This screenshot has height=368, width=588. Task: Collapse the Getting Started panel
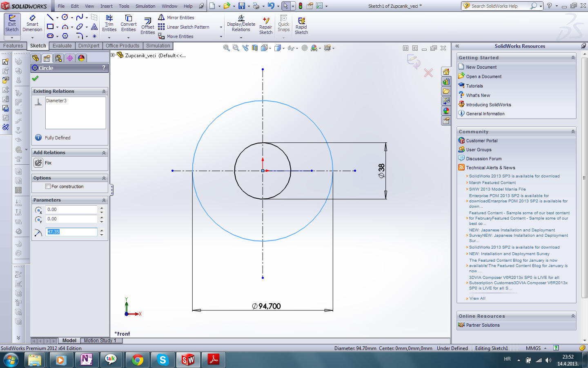click(573, 58)
